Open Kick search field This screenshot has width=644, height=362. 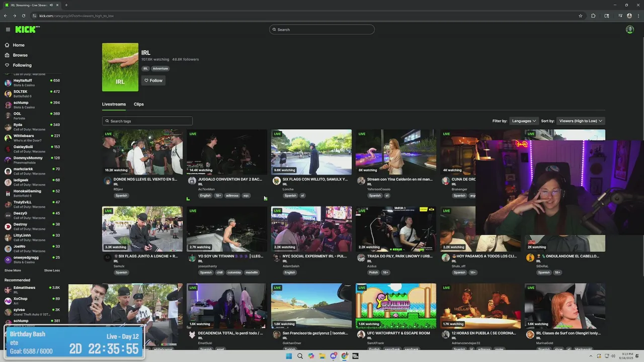coord(322,30)
